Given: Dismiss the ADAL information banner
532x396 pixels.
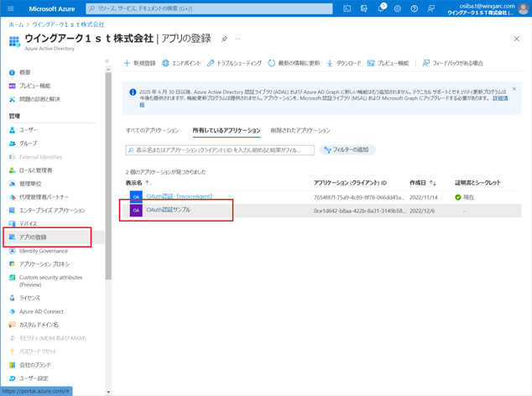Looking at the screenshot, I should pyautogui.click(x=514, y=89).
